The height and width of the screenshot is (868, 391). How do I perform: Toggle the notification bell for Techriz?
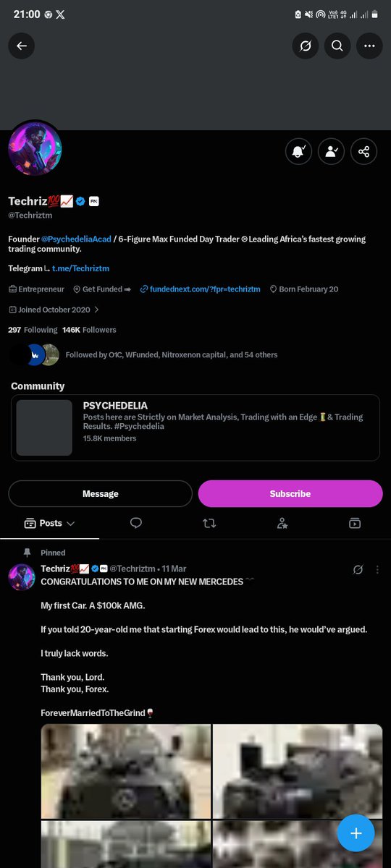coord(298,151)
